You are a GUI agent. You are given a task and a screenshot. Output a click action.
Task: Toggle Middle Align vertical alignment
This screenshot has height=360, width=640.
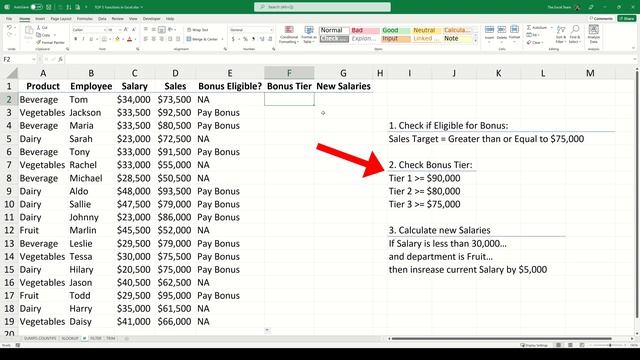[x=154, y=29]
